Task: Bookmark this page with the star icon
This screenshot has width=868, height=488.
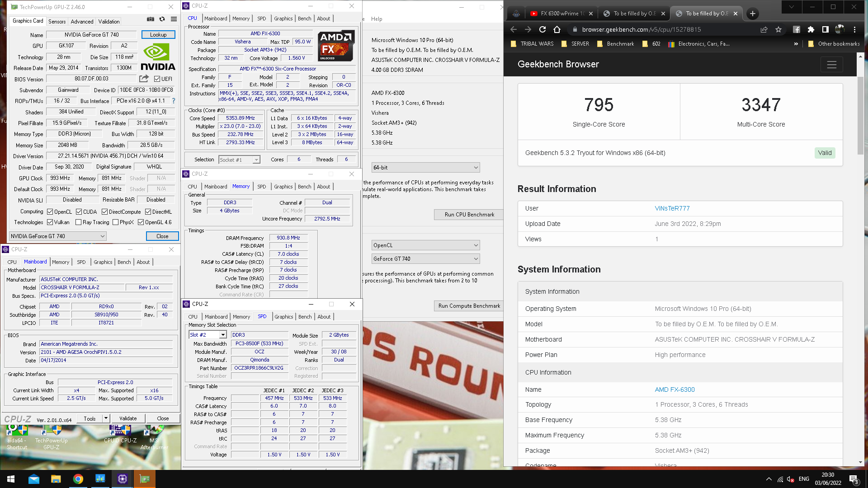Action: point(778,29)
